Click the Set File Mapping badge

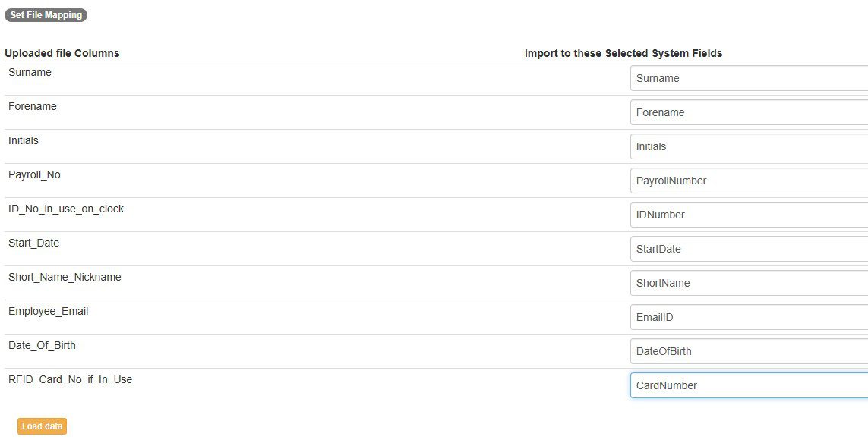(46, 15)
